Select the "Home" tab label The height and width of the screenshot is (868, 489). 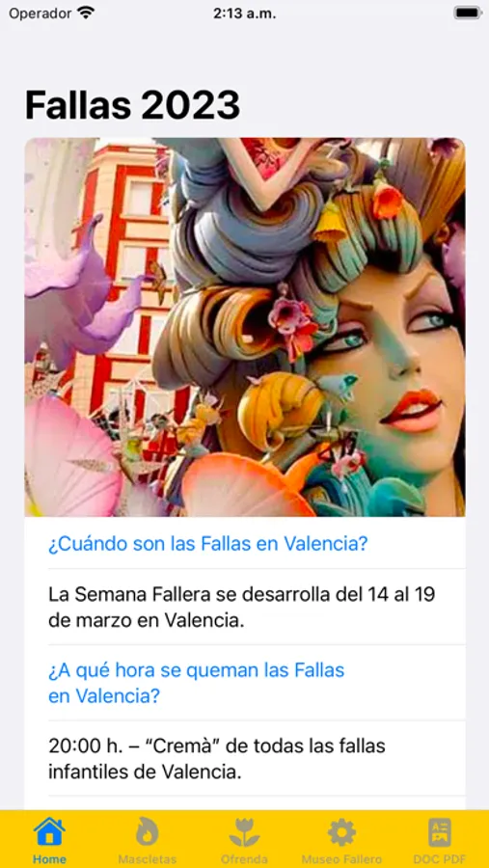coord(49,859)
